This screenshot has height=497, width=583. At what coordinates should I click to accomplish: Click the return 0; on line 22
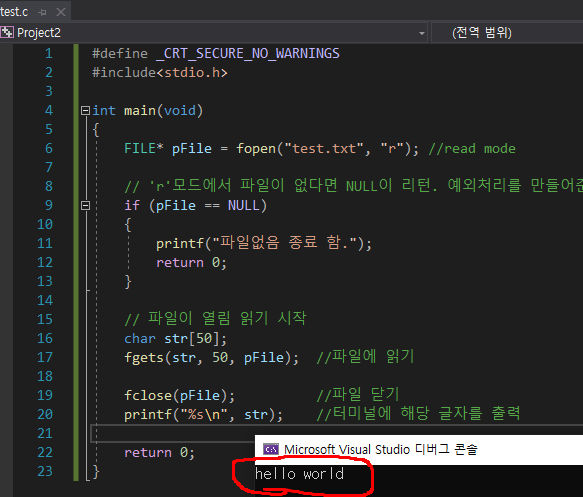[x=159, y=453]
